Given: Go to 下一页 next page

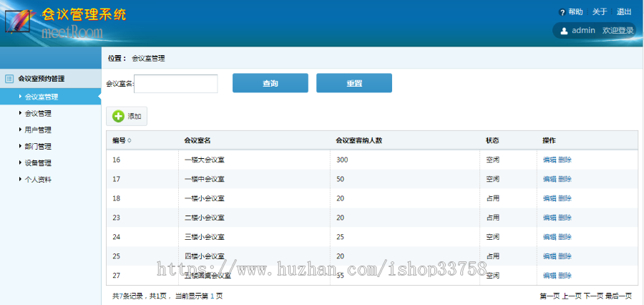Looking at the screenshot, I should [x=593, y=296].
